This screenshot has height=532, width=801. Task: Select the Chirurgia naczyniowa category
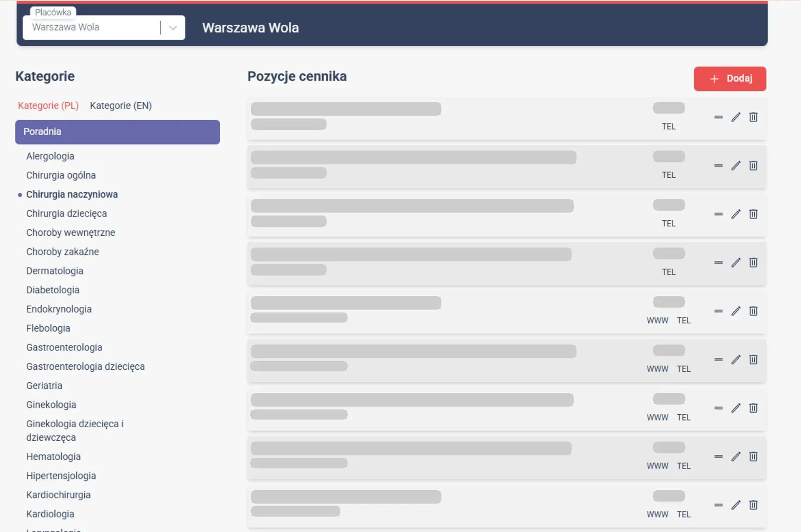[x=72, y=194]
